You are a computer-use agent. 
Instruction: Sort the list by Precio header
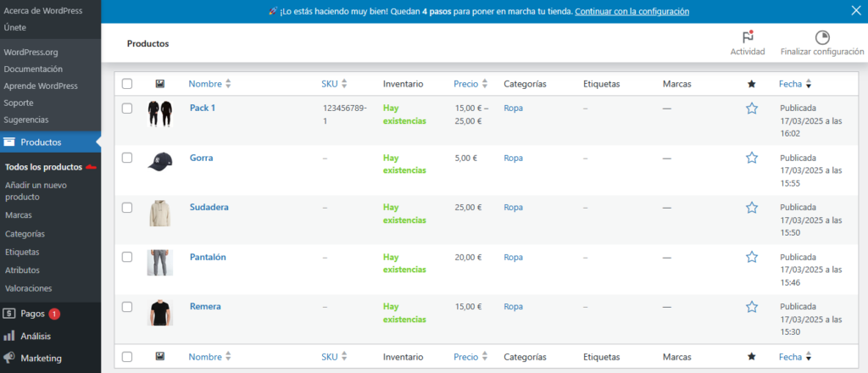pyautogui.click(x=465, y=84)
